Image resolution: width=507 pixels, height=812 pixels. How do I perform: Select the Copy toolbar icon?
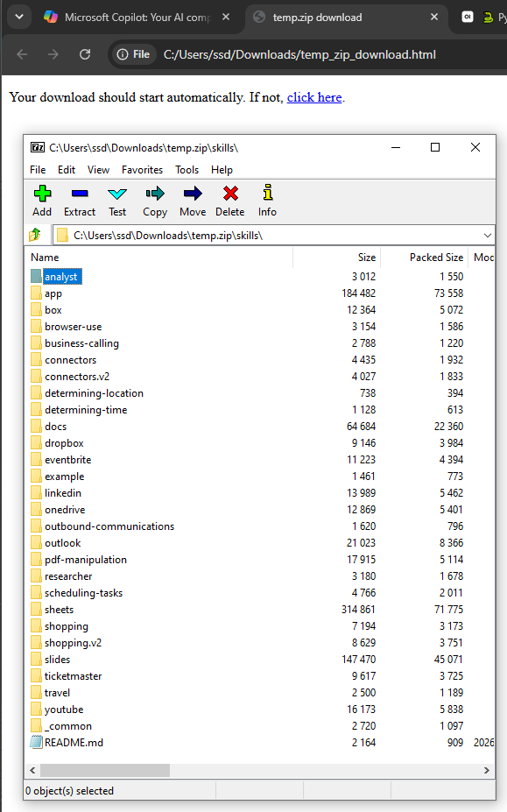[x=155, y=194]
